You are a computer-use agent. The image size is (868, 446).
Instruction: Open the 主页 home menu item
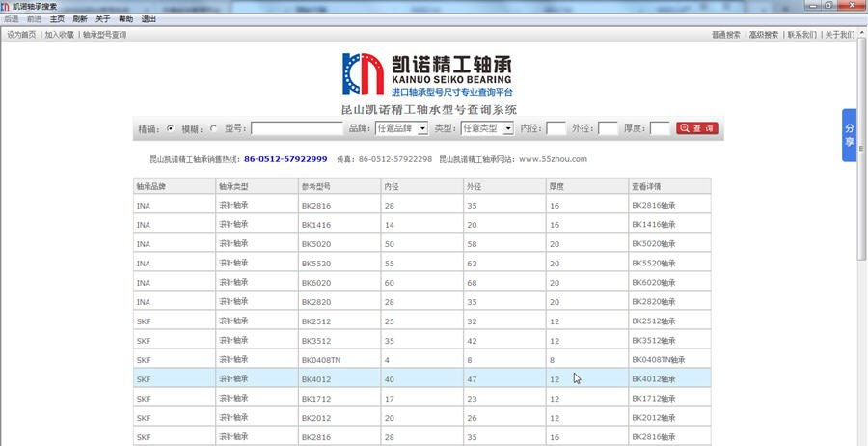coord(58,19)
